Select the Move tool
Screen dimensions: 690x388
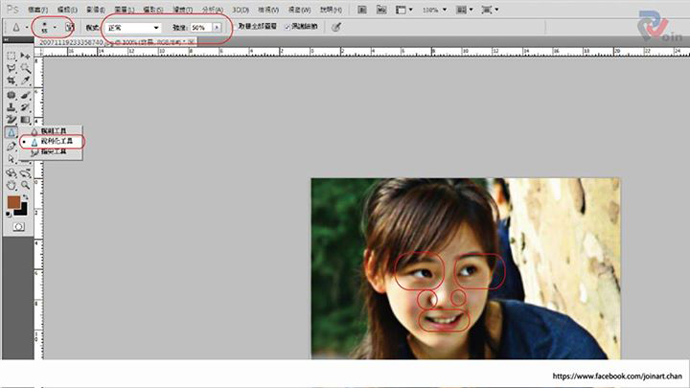(x=25, y=56)
